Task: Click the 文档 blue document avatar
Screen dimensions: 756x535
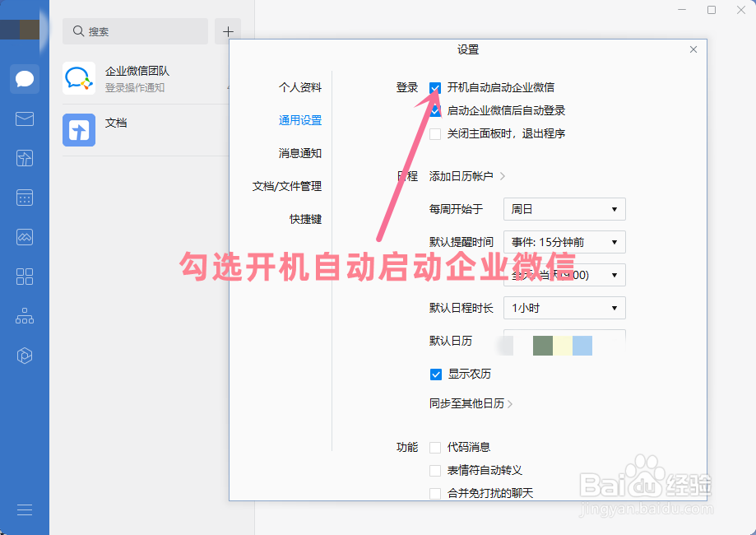Action: coord(79,130)
